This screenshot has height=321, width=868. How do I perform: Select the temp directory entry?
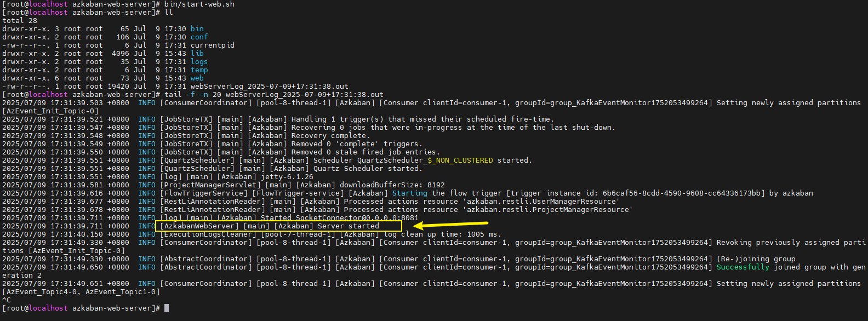199,70
